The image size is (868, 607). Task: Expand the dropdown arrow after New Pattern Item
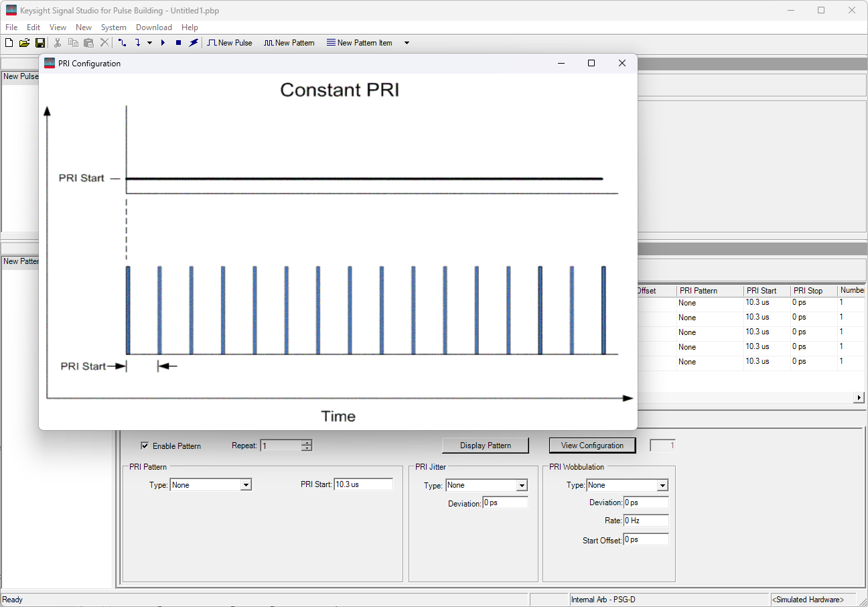pyautogui.click(x=407, y=43)
